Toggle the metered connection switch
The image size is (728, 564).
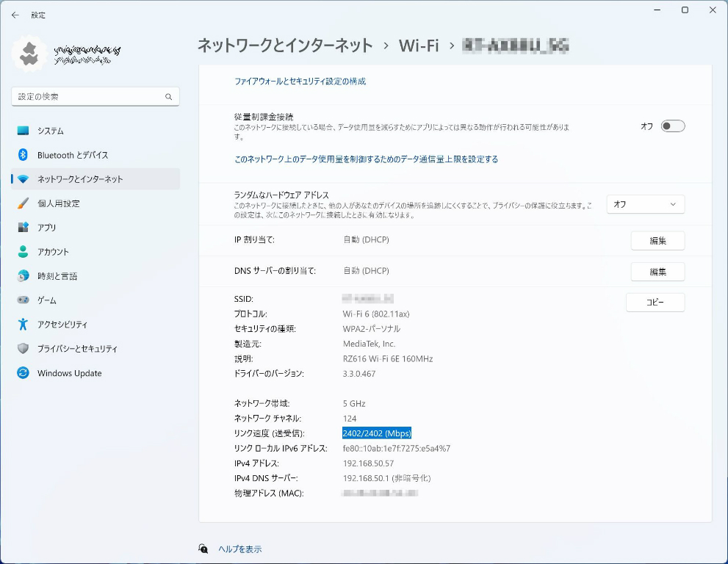point(672,126)
